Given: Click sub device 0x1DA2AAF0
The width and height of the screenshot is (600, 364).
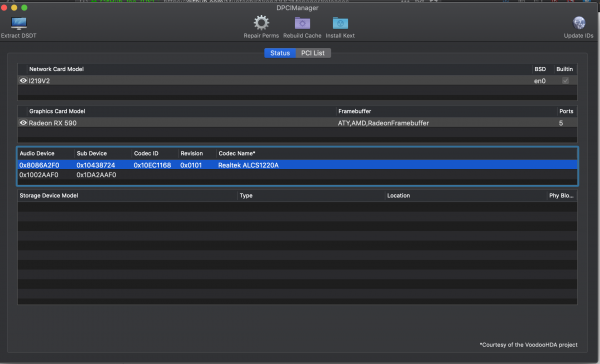Looking at the screenshot, I should [x=96, y=175].
